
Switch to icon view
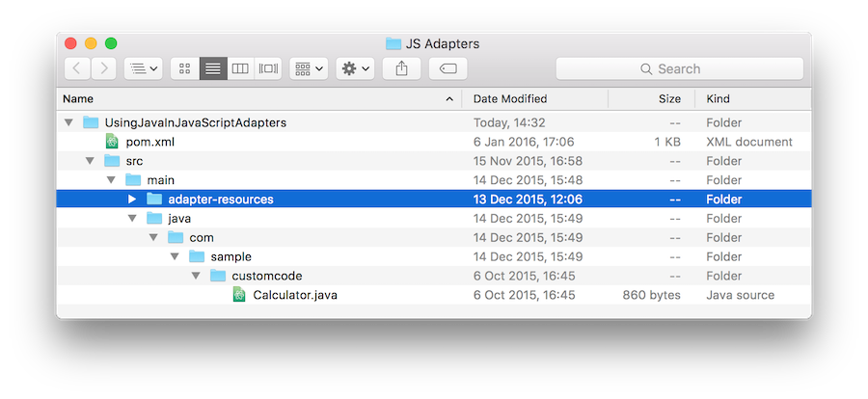tap(185, 68)
